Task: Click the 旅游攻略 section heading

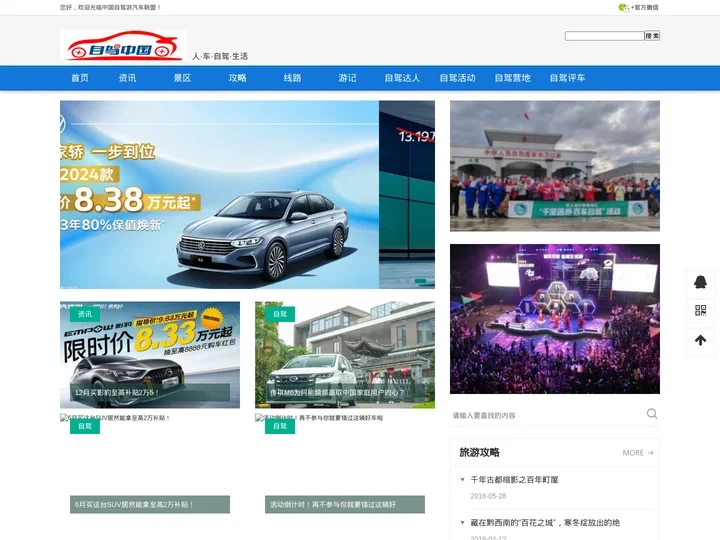Action: [479, 452]
